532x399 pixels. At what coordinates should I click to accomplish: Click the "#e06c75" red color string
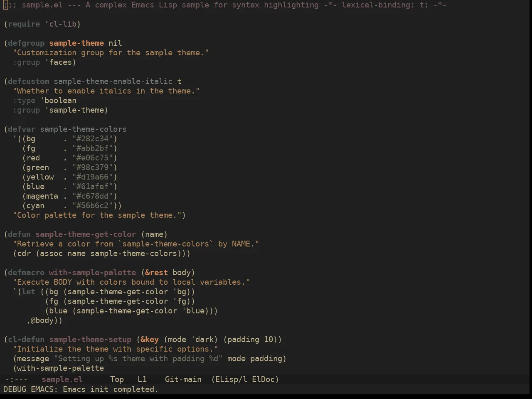[93, 158]
